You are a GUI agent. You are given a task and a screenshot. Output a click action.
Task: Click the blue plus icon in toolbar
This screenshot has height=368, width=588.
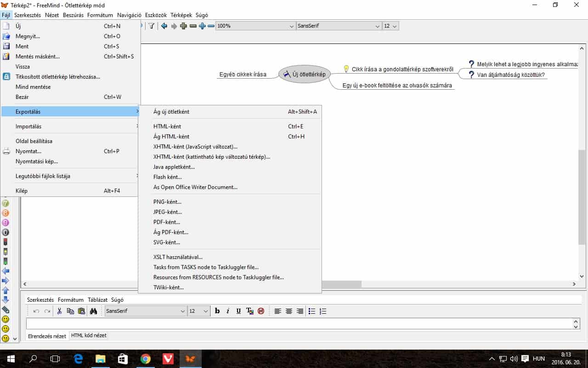(x=202, y=26)
